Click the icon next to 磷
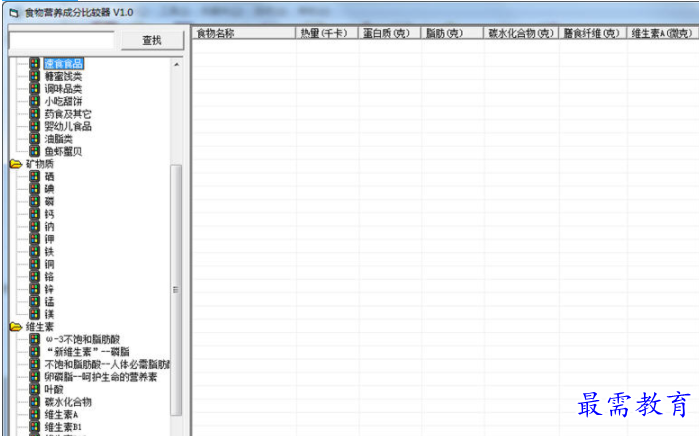The height and width of the screenshot is (436, 699). point(35,201)
